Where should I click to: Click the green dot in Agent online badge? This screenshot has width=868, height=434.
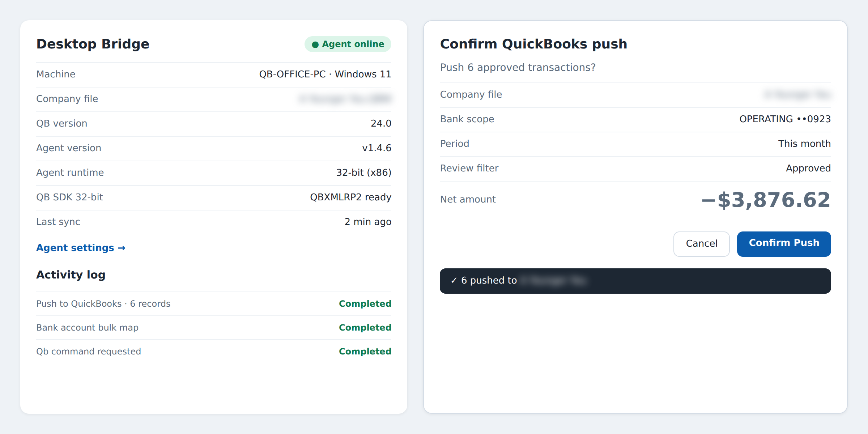click(315, 44)
